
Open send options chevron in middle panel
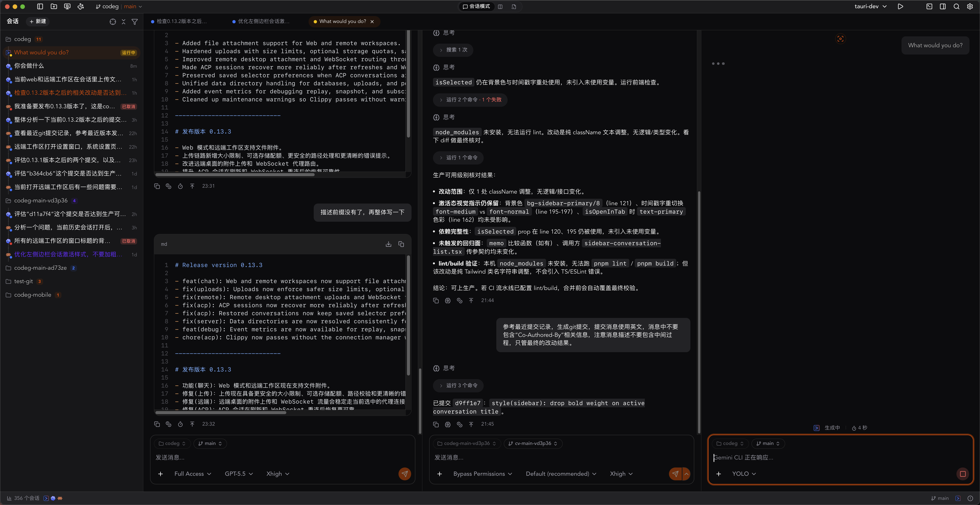tap(686, 474)
